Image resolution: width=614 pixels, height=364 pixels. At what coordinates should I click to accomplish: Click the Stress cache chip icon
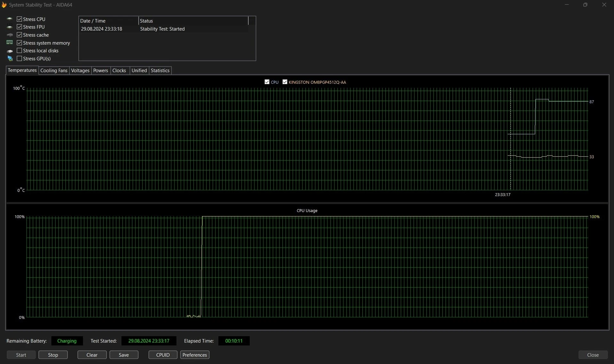[x=10, y=35]
